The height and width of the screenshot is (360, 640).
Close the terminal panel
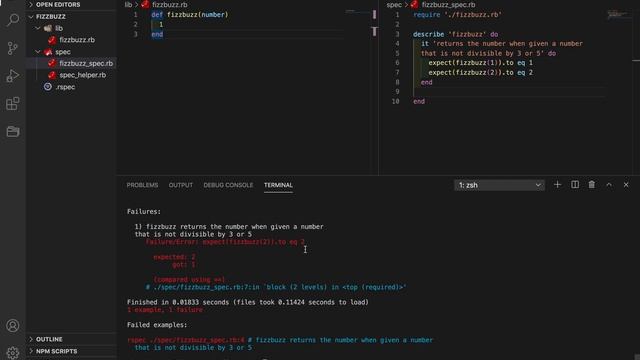coord(626,185)
